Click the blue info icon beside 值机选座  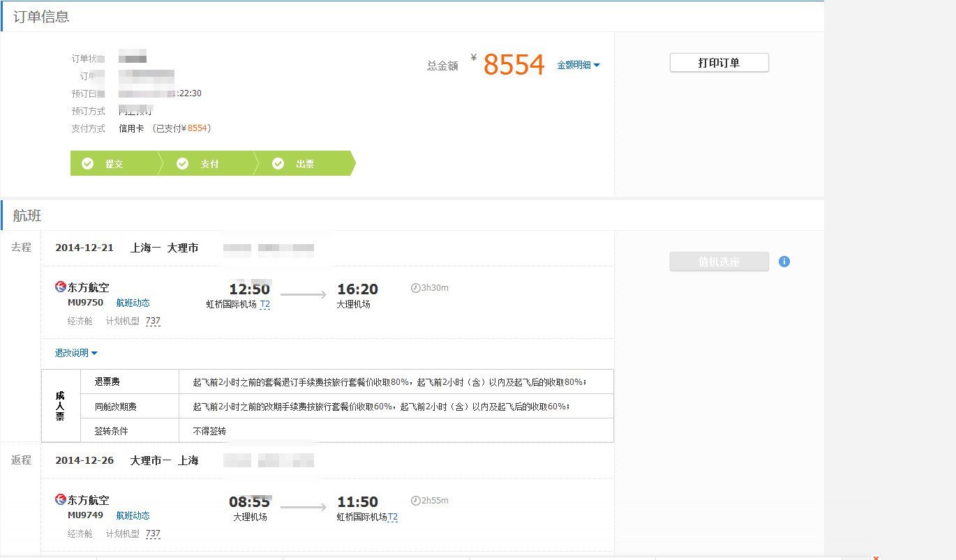(x=784, y=262)
